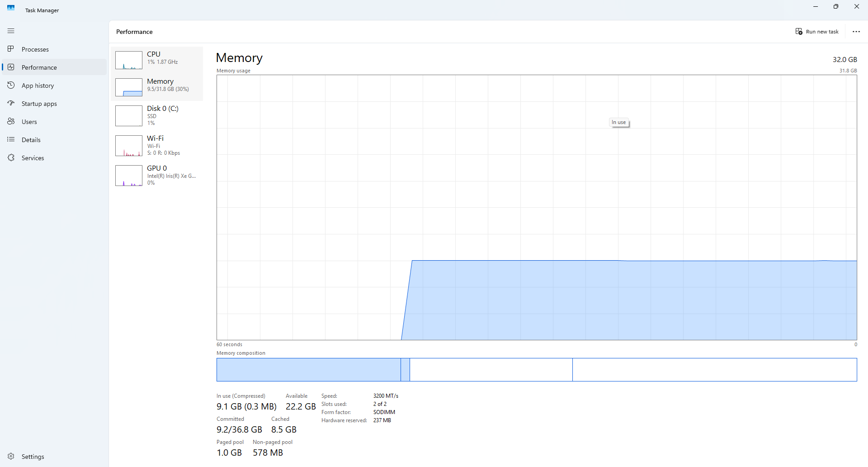Select GPU 0 Intel Iris entry
The width and height of the screenshot is (868, 467).
(157, 175)
